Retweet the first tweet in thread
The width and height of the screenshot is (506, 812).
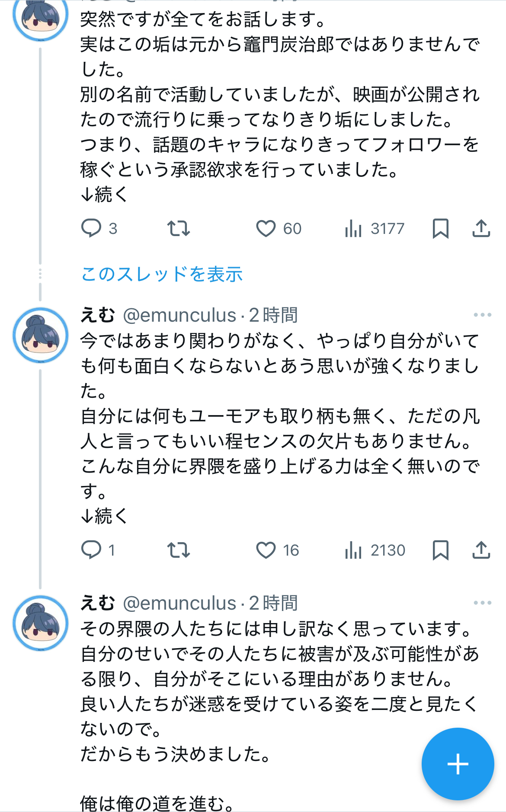tap(179, 228)
